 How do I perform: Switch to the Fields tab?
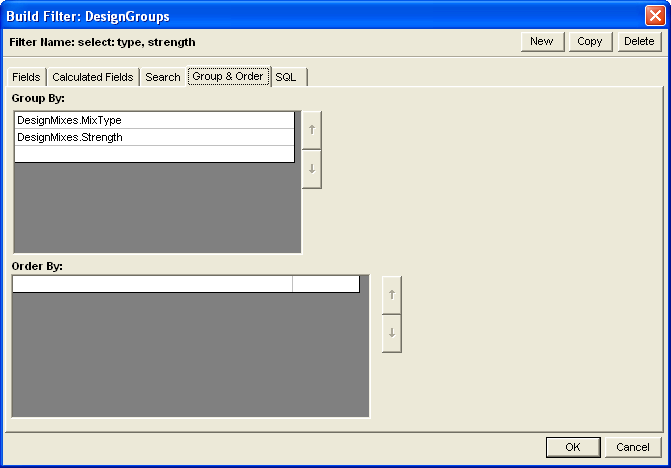point(26,77)
